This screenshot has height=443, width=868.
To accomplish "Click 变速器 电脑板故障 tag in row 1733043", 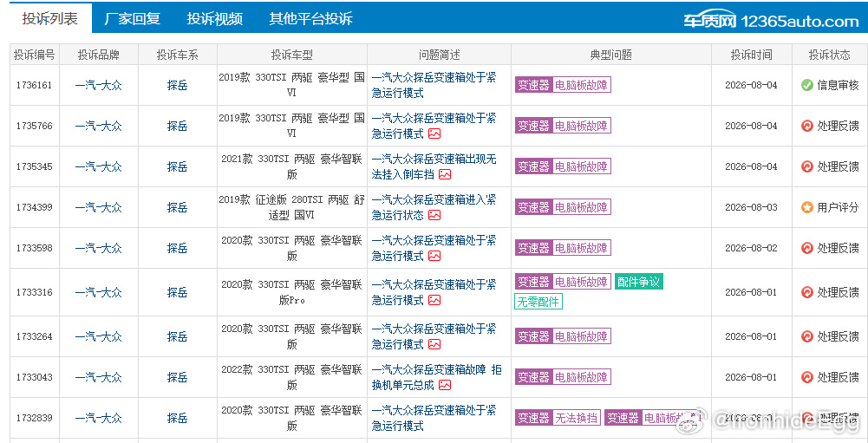I will click(x=563, y=377).
